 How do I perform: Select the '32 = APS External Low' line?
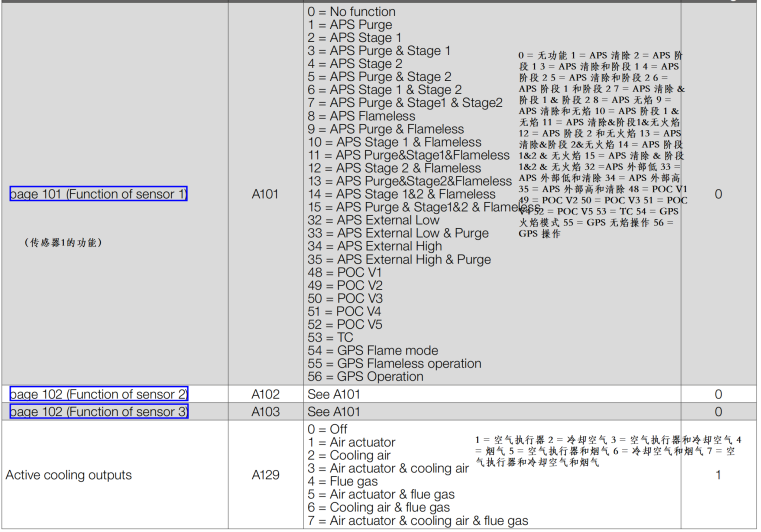point(373,220)
